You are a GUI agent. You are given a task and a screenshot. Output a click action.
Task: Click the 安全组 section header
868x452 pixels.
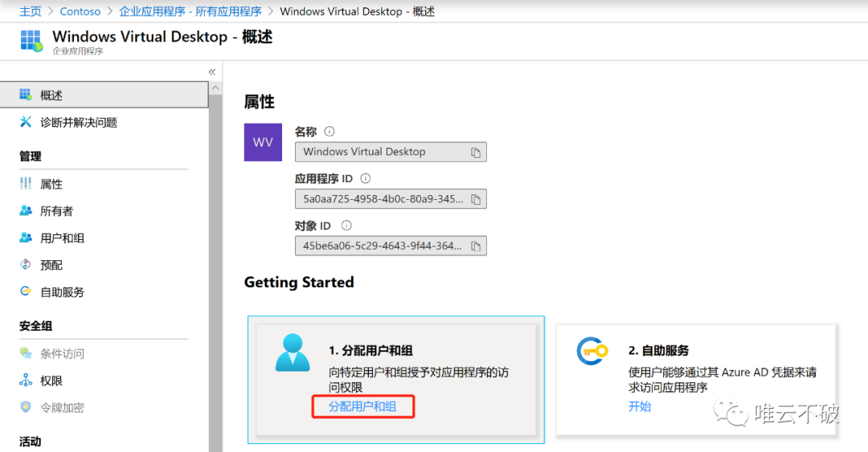[36, 326]
